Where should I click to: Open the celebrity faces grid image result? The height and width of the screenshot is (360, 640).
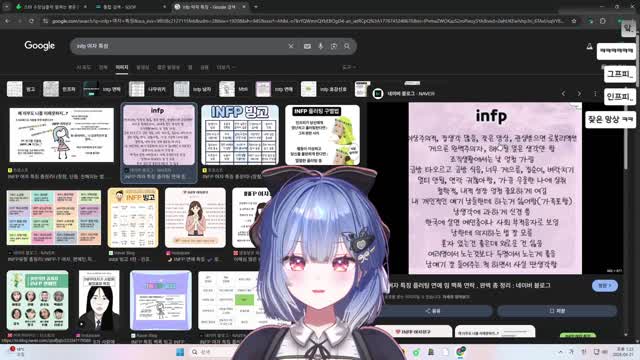(x=38, y=300)
